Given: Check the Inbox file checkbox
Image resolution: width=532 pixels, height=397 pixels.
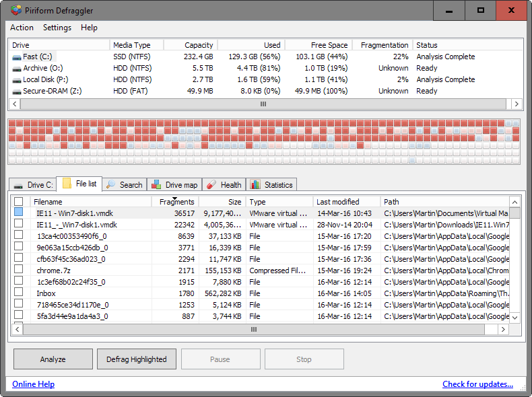Looking at the screenshot, I should point(18,292).
